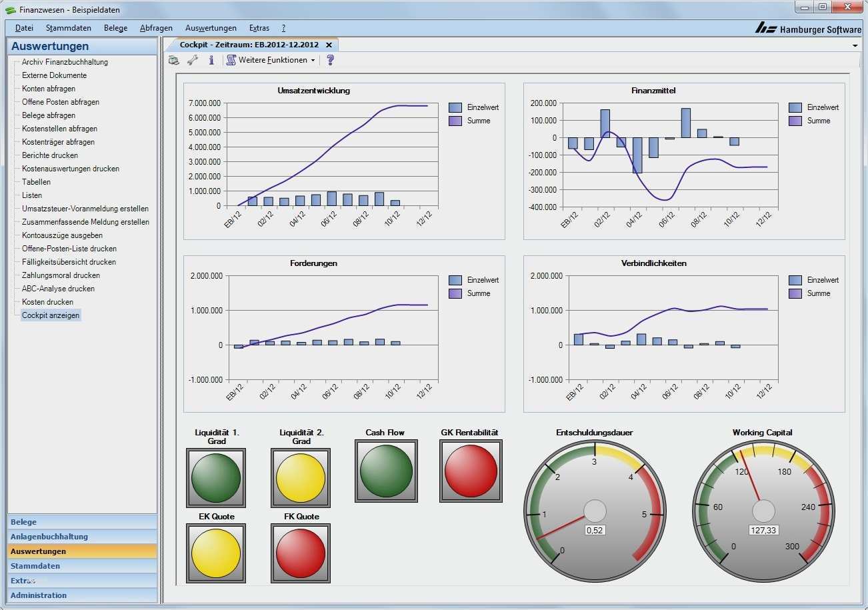This screenshot has width=868, height=610.
Task: Open the tab list arrow at the right end of the tab bar
Action: (855, 45)
